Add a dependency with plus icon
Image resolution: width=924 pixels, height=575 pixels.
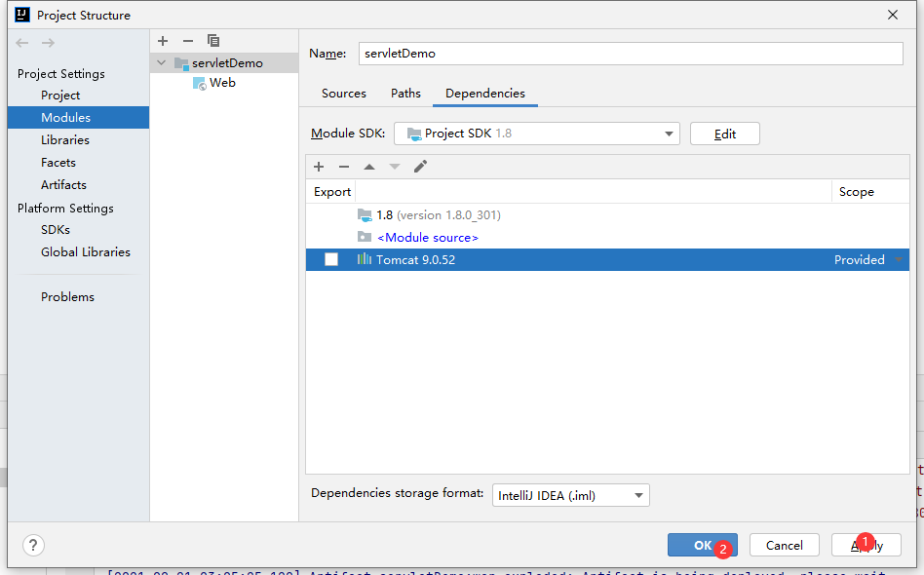pyautogui.click(x=319, y=167)
